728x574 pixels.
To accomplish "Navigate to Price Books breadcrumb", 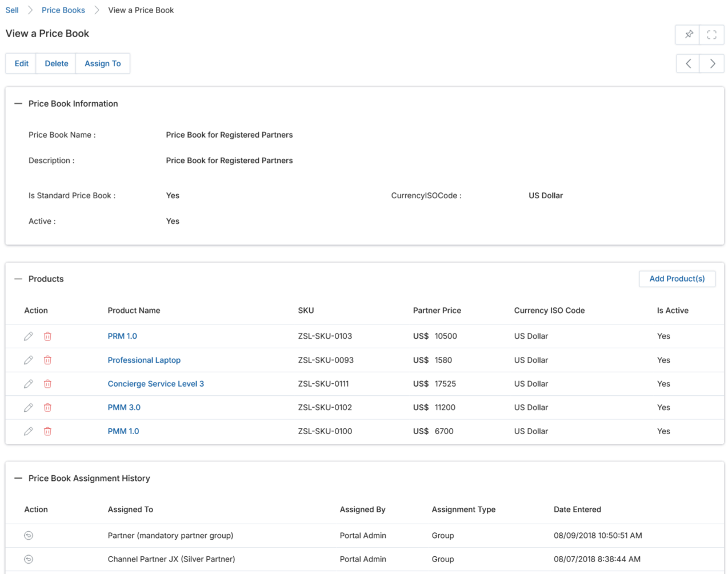I will pyautogui.click(x=63, y=10).
